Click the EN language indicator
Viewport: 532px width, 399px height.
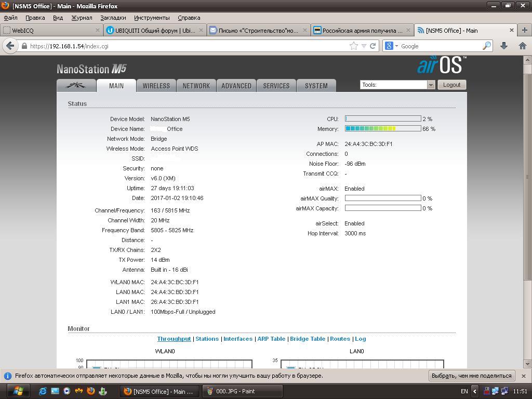tap(464, 391)
